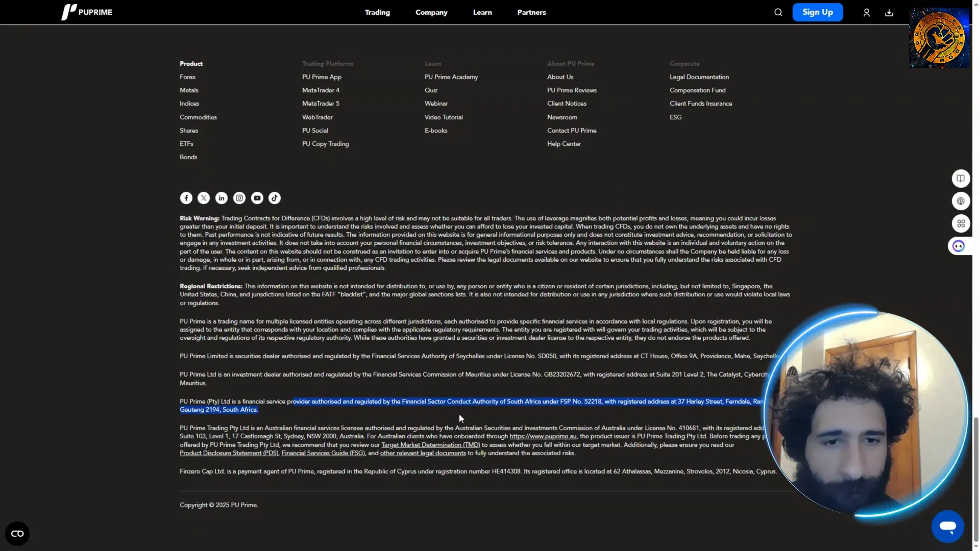Open the Client Notices link

[567, 104]
